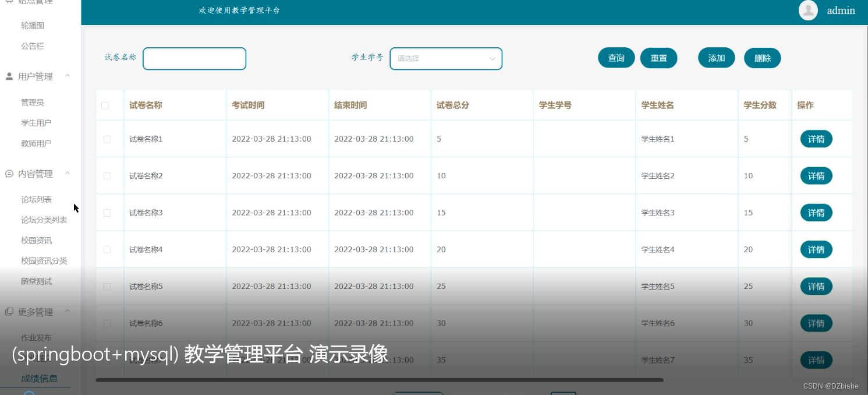The image size is (868, 395).
Task: Click the 内容管理 chat bubble icon
Action: pyautogui.click(x=9, y=174)
